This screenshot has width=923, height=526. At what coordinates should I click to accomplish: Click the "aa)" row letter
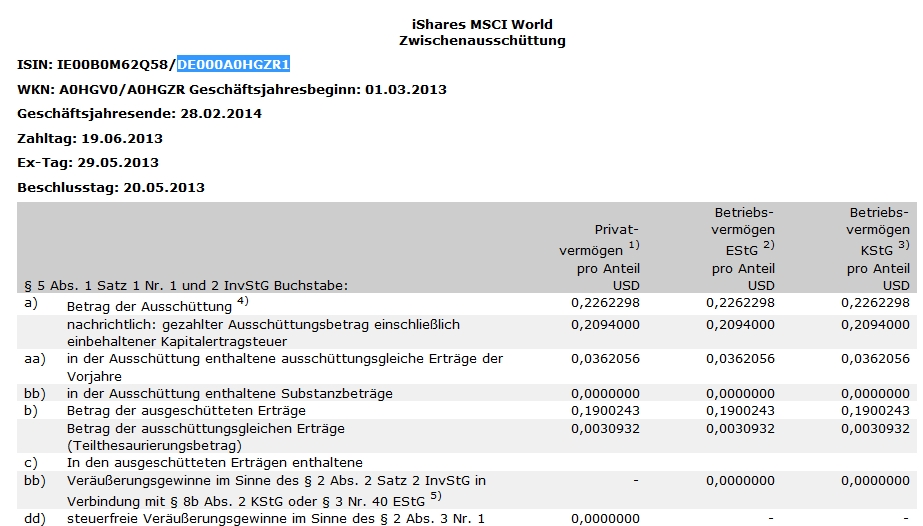[35, 359]
